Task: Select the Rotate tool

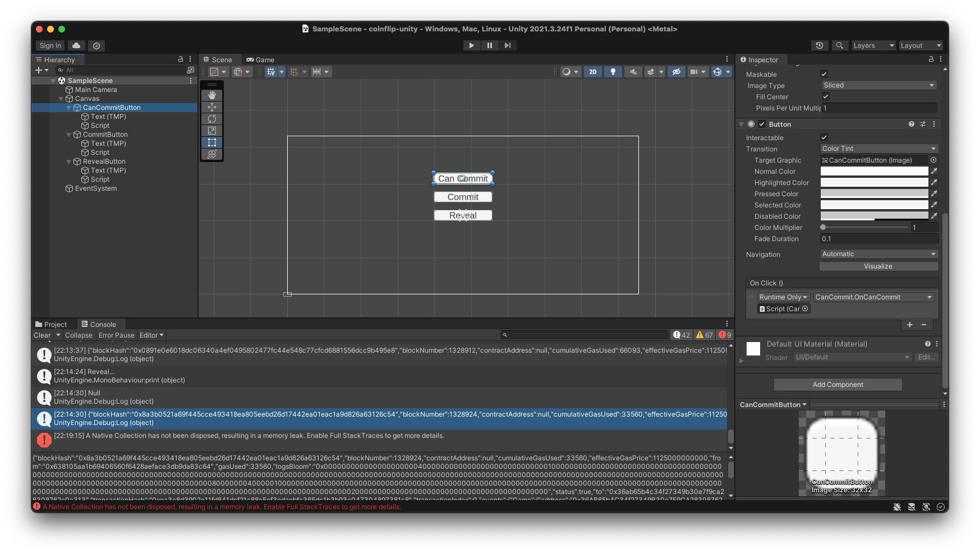Action: coord(212,119)
